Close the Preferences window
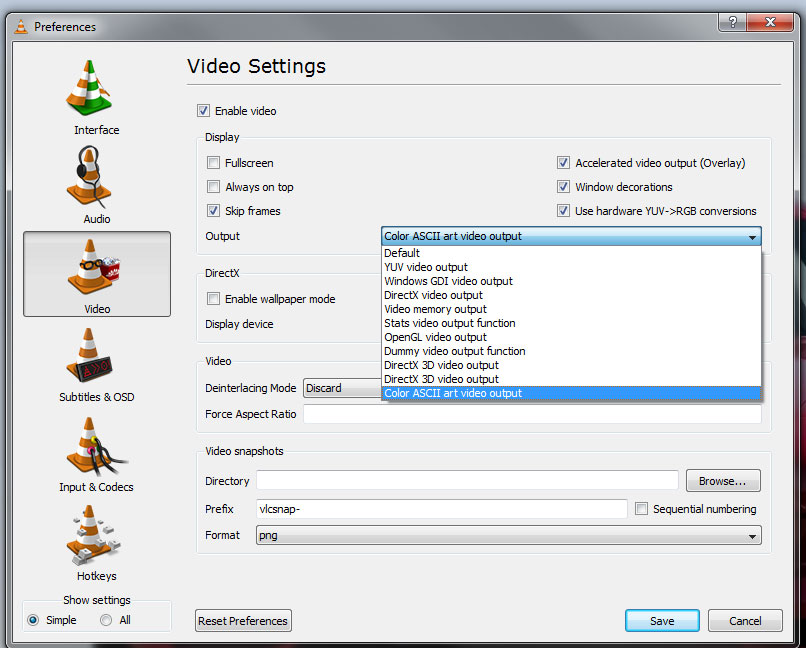 (x=770, y=22)
